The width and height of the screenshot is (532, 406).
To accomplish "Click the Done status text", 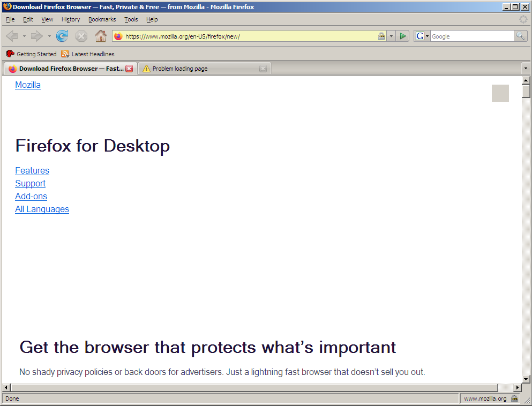I will click(x=12, y=399).
